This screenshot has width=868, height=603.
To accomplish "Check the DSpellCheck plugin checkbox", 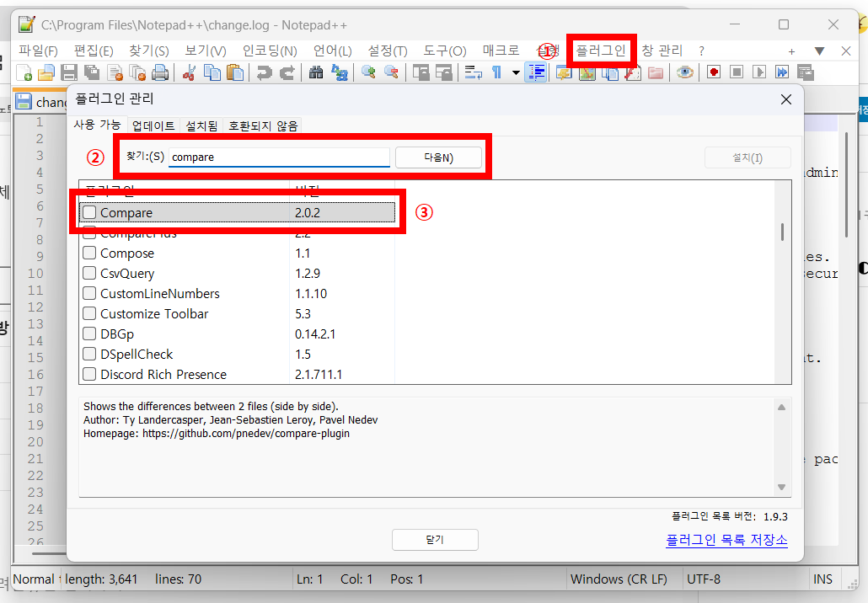I will [x=89, y=354].
